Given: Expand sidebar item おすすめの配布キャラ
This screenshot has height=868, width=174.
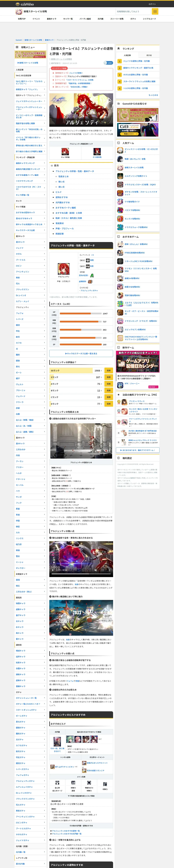Looking at the screenshot, I should click(x=30, y=213).
